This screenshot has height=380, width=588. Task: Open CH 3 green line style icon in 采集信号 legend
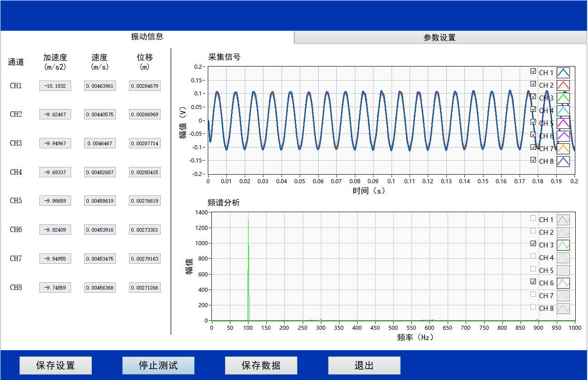(563, 98)
